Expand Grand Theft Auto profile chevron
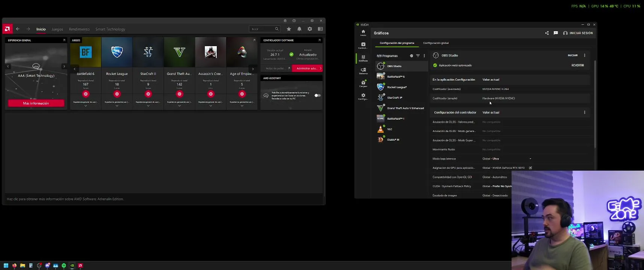The height and width of the screenshot is (270, 644). click(x=179, y=106)
